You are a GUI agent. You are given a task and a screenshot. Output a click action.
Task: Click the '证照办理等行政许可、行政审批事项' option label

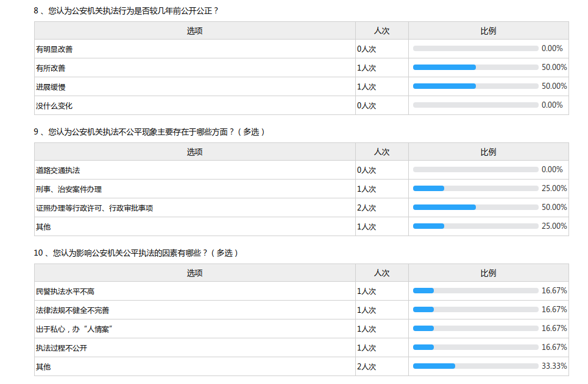click(x=94, y=208)
